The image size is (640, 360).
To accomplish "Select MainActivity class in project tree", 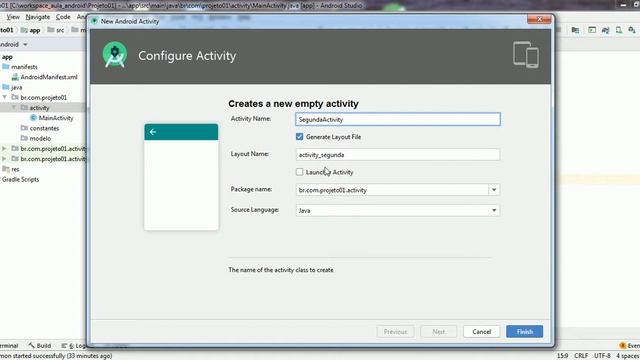I will click(x=56, y=118).
